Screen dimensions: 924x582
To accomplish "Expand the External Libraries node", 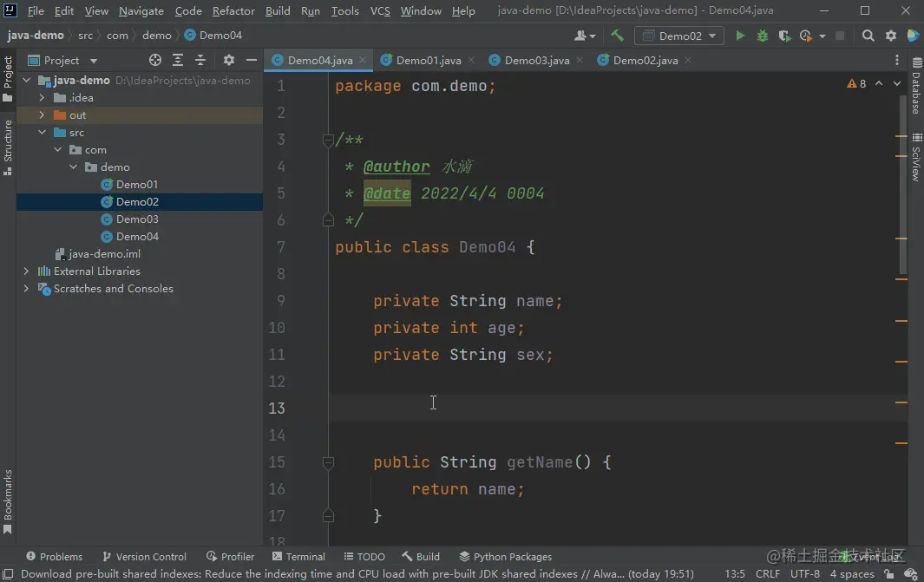I will tap(27, 271).
